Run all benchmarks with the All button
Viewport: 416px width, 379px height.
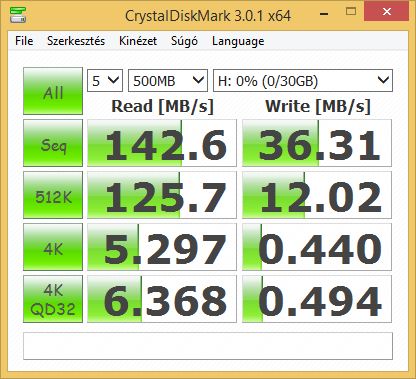point(53,91)
